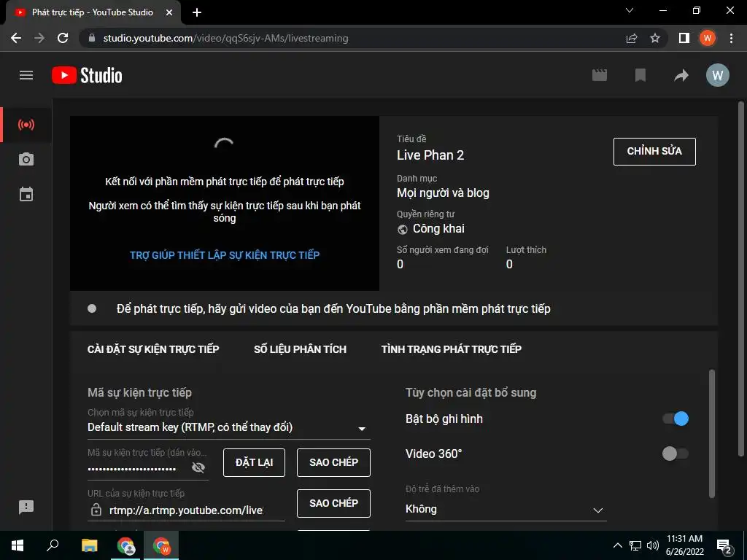Open a new browser tab with plus
Viewport: 747px width, 560px height.
(x=197, y=12)
